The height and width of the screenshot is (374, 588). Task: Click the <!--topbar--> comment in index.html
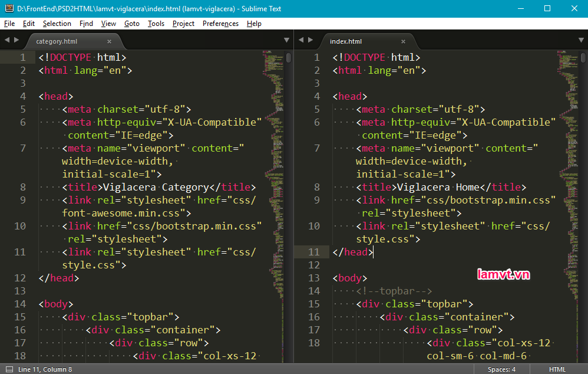[394, 291]
